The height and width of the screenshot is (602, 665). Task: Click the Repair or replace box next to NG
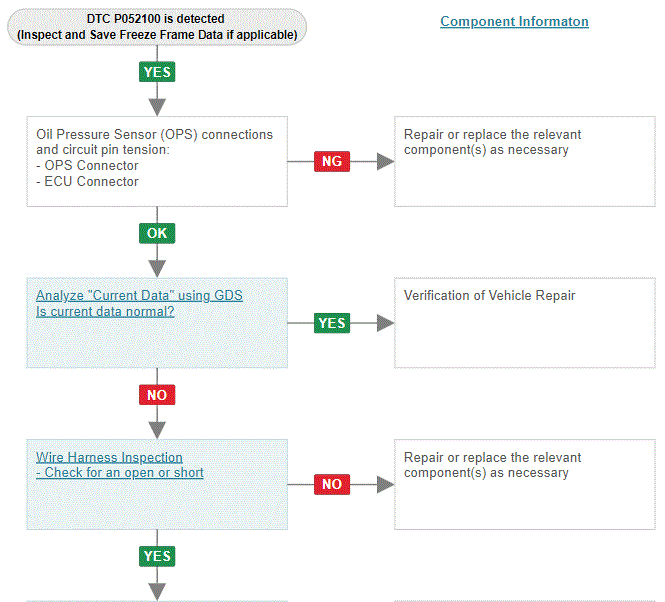(525, 162)
